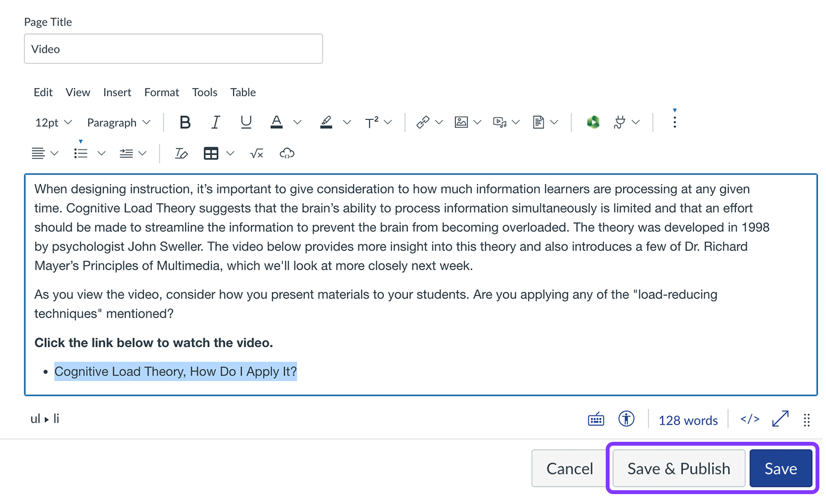Expand the text color arrow
This screenshot has width=826, height=504.
[x=297, y=122]
